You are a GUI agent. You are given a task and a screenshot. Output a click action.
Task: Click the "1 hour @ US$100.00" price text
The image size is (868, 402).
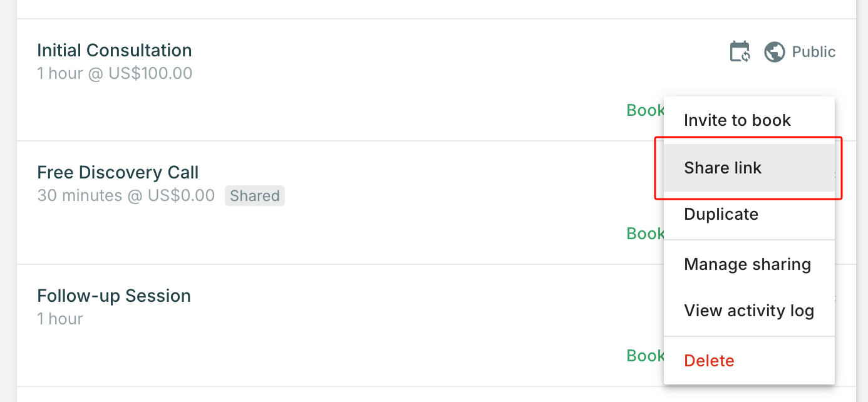point(115,73)
